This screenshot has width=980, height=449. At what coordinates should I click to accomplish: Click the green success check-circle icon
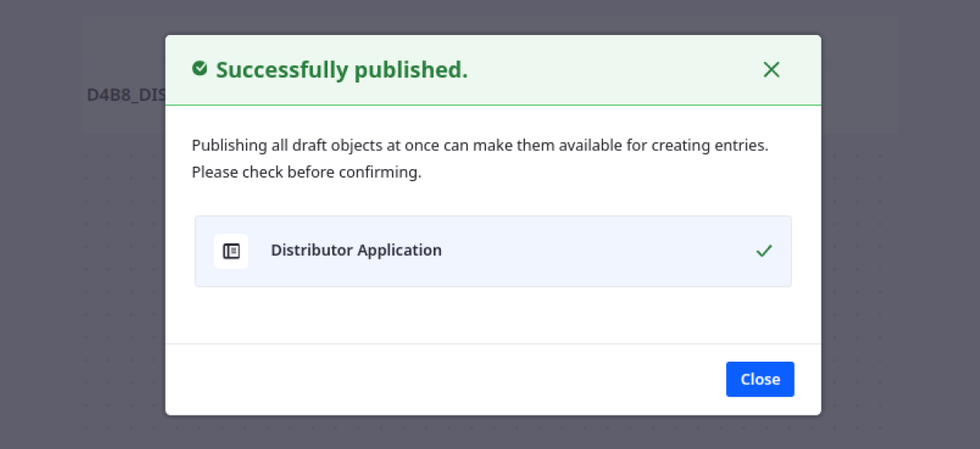click(x=199, y=69)
